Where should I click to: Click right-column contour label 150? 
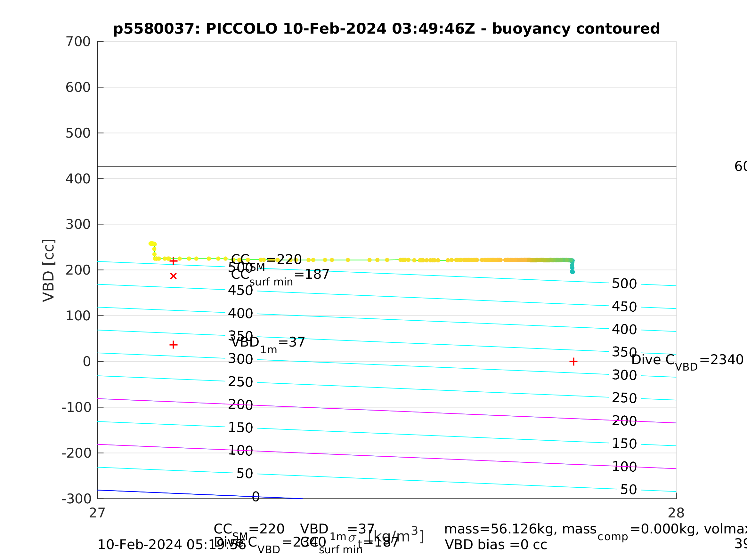[624, 444]
